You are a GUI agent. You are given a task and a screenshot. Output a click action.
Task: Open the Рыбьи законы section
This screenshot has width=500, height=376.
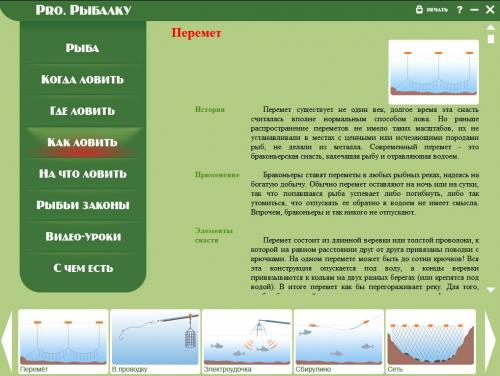83,205
